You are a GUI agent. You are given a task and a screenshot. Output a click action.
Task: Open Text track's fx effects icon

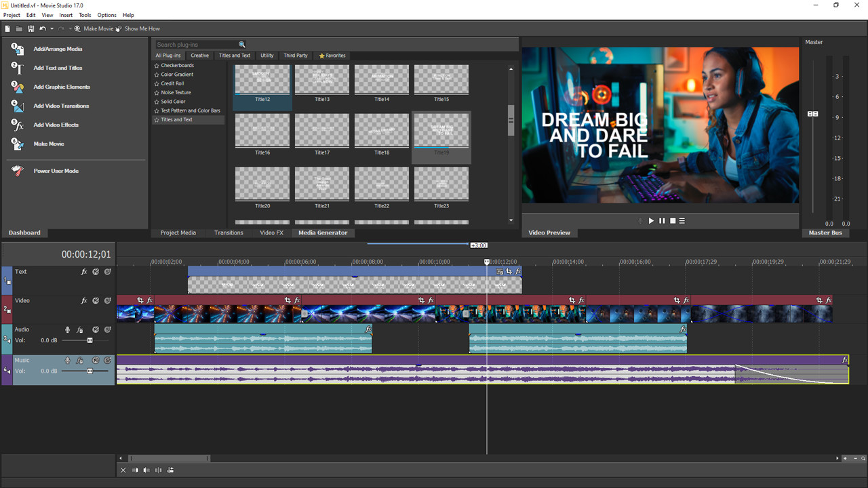point(84,272)
